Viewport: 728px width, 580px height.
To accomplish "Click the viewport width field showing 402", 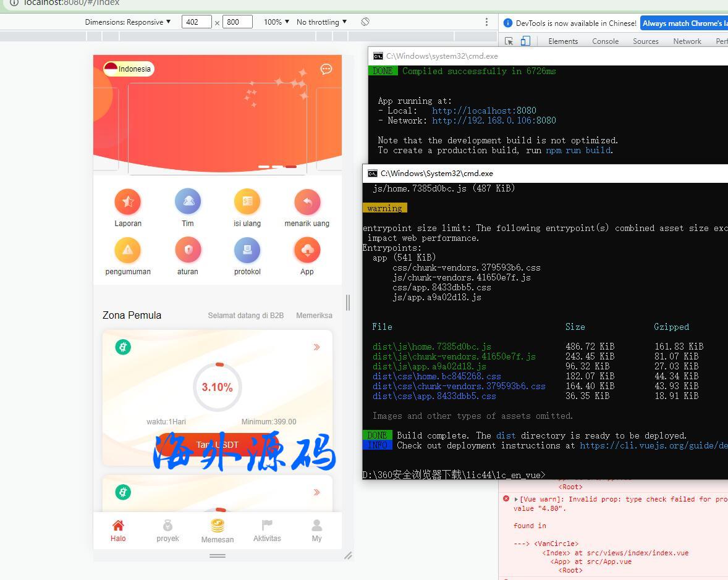I will tap(197, 22).
